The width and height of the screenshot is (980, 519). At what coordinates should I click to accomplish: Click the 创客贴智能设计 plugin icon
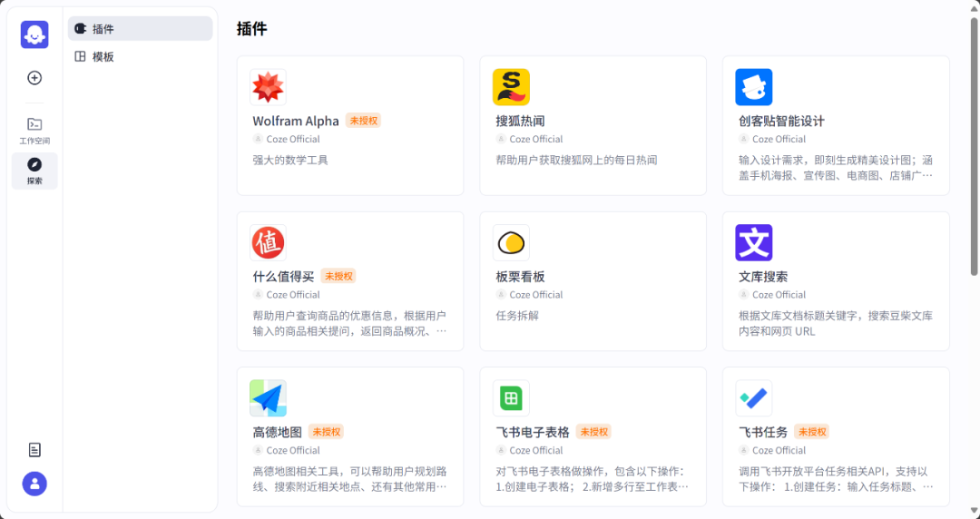(x=754, y=87)
